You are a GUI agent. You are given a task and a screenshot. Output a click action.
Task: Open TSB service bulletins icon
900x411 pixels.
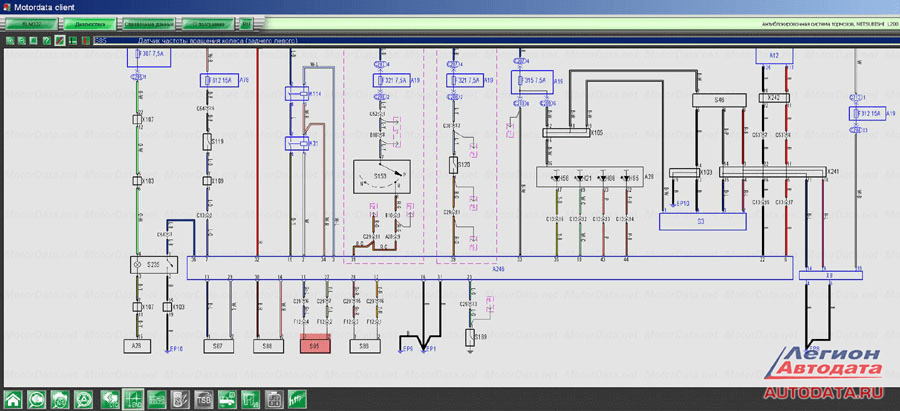tap(203, 399)
